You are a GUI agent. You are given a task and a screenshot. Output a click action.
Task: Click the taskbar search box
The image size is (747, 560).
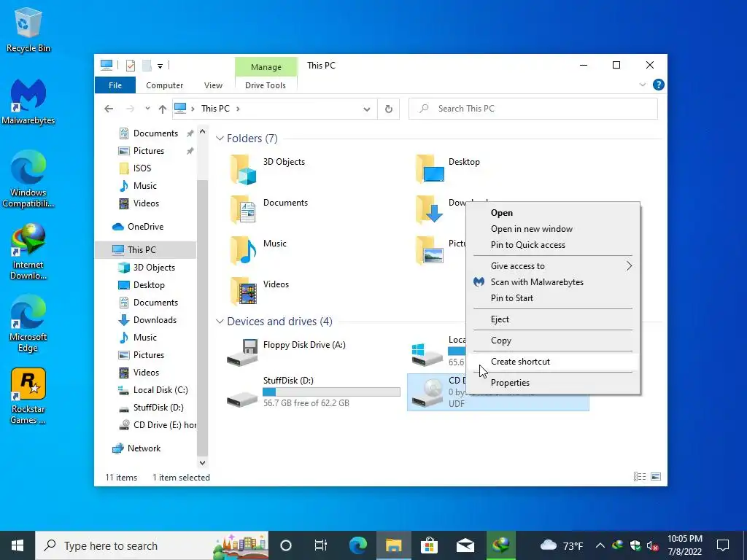(152, 545)
